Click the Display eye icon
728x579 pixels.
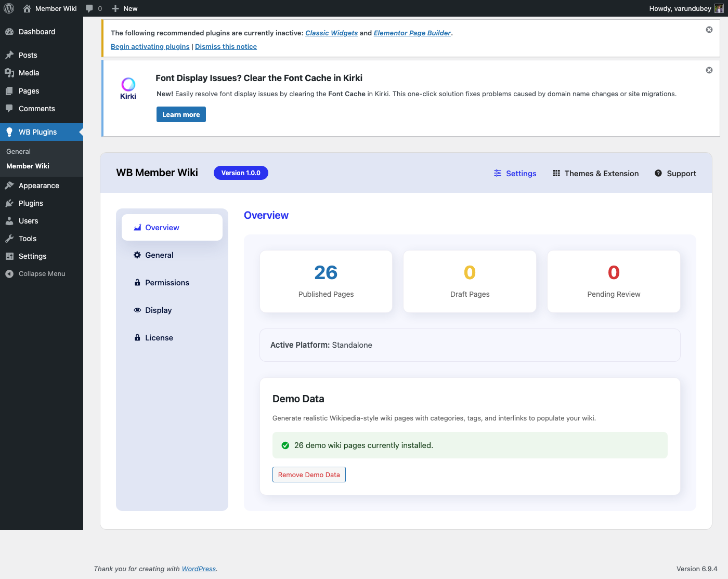137,310
